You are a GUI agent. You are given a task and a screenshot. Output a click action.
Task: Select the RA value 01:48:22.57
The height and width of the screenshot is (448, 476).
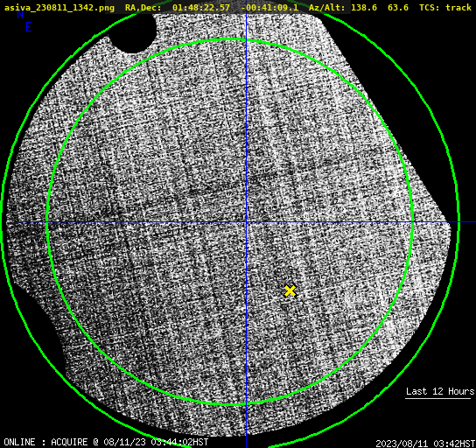click(201, 7)
